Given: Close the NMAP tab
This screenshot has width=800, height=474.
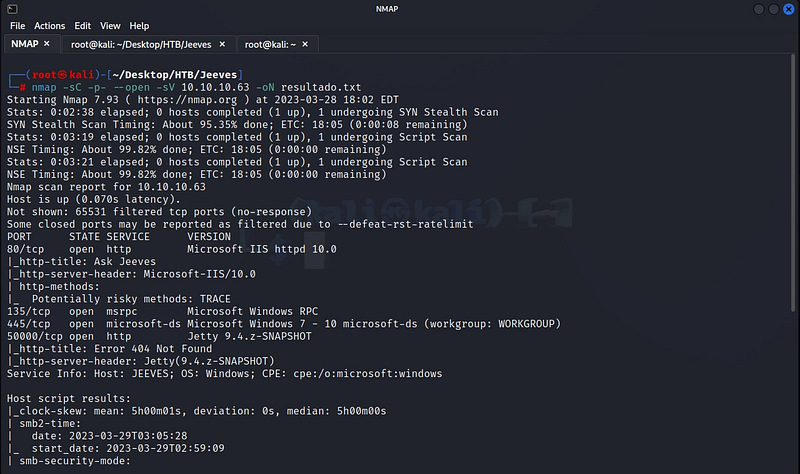Looking at the screenshot, I should (46, 44).
